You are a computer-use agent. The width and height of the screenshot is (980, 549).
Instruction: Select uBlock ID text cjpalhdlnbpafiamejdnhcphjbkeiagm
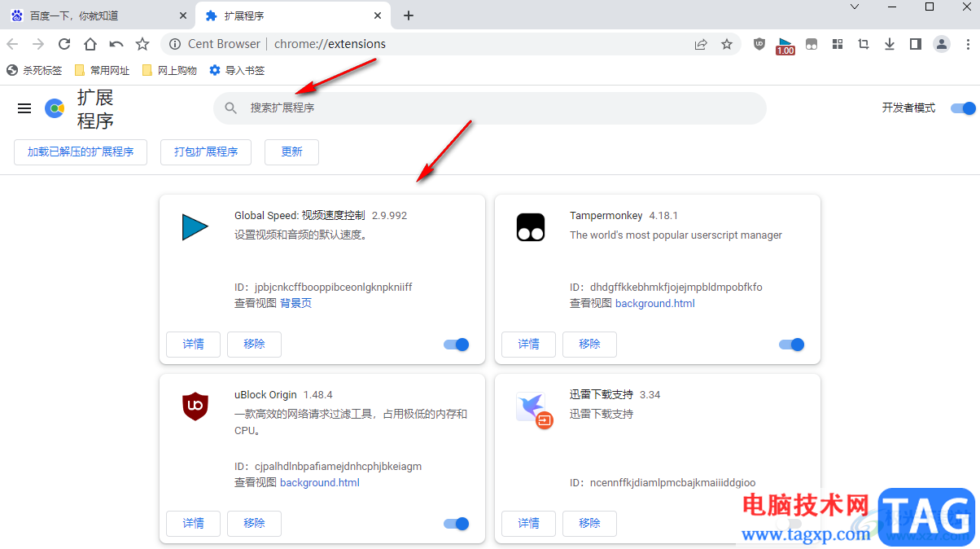pyautogui.click(x=339, y=467)
